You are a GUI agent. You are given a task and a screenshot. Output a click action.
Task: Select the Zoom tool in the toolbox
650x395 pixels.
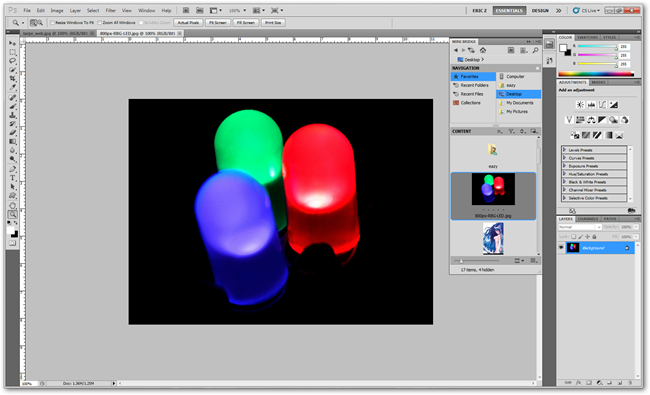(13, 214)
